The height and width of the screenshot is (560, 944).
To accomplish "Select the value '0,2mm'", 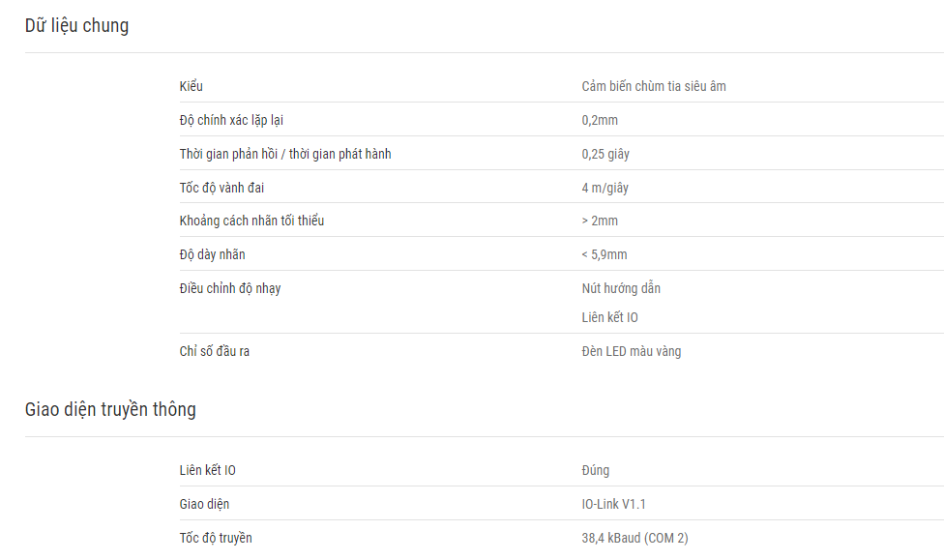I will click(x=600, y=121).
